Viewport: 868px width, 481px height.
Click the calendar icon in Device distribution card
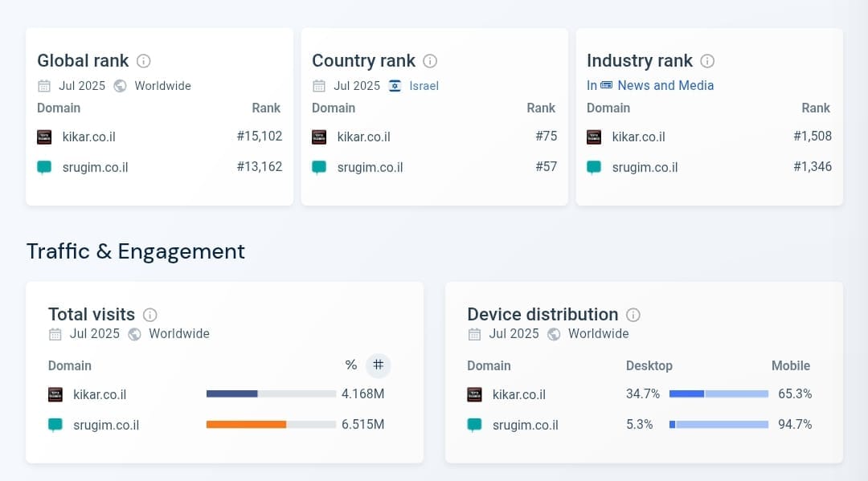(x=474, y=334)
